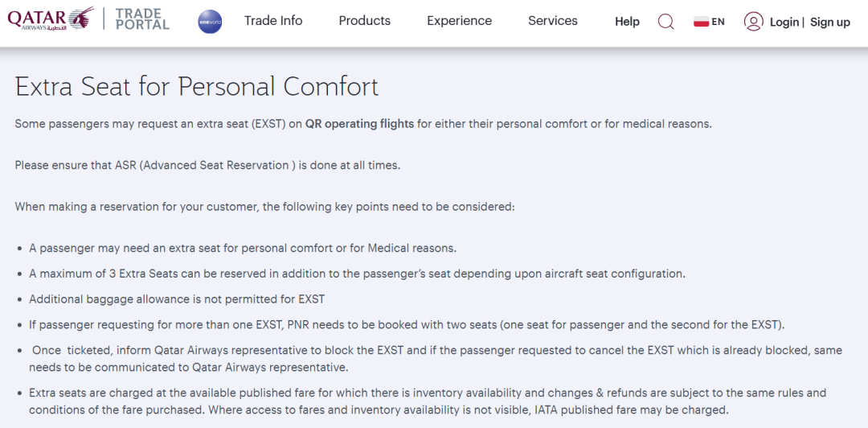The width and height of the screenshot is (868, 428).
Task: Open the Services menu
Action: click(x=552, y=21)
